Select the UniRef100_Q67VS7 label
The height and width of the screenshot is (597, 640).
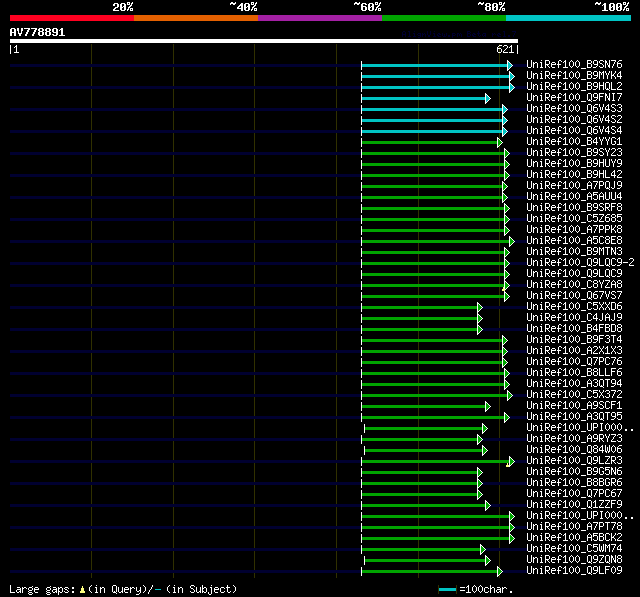[x=574, y=296]
